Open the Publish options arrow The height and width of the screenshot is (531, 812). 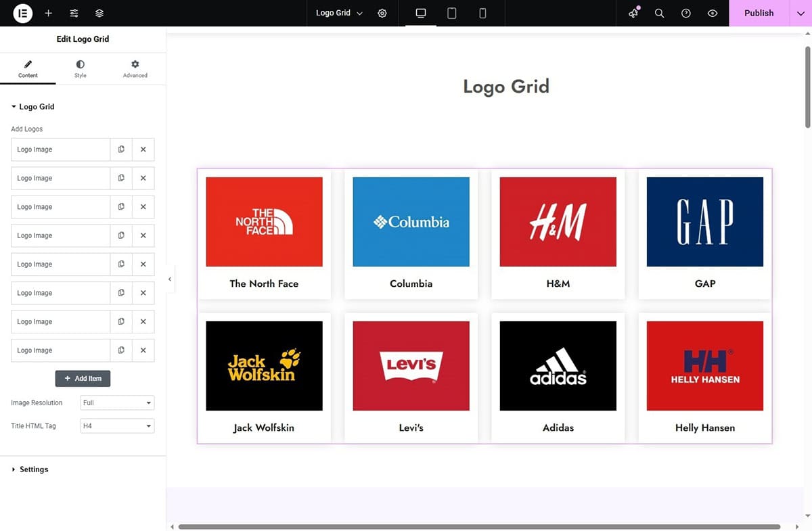pos(800,13)
